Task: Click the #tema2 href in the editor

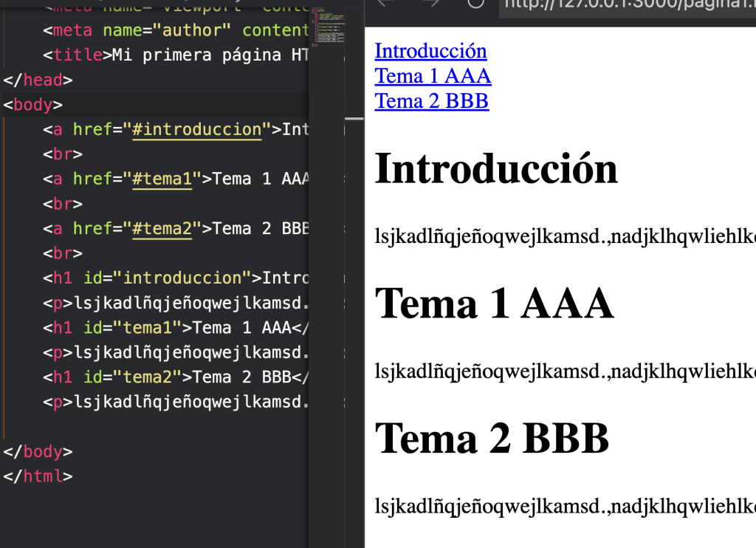Action: pyautogui.click(x=162, y=229)
